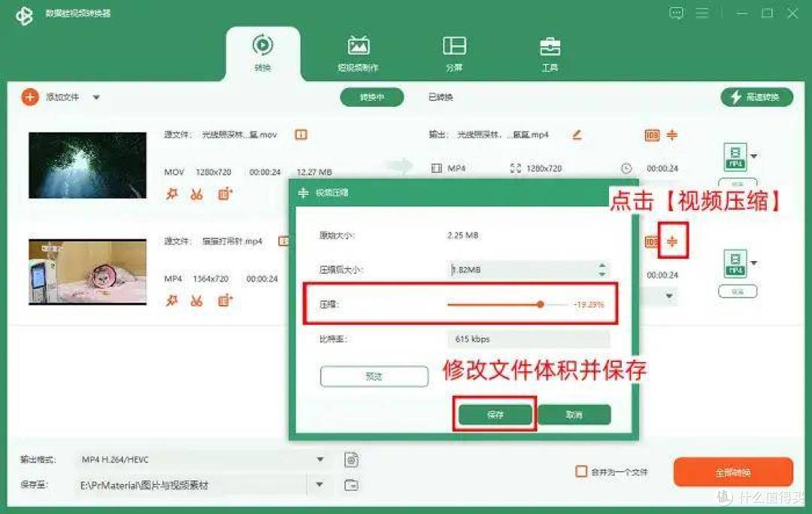The image size is (812, 514).
Task: Open the scissors cut tool for 1364x720 video
Action: tap(197, 300)
